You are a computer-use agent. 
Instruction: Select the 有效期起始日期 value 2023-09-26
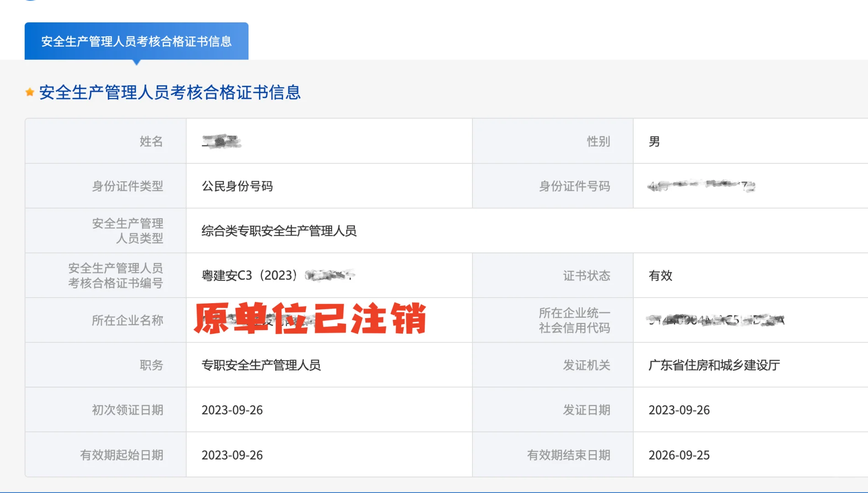click(x=232, y=455)
